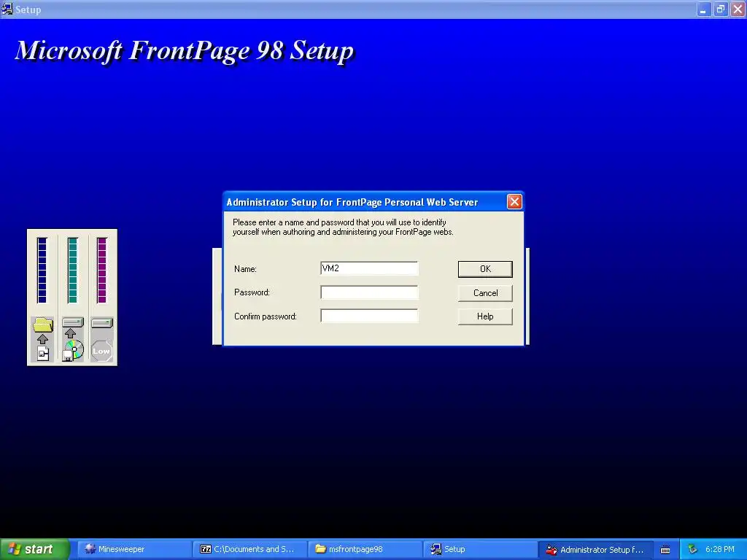Click the Confirm password: label
Image resolution: width=747 pixels, height=560 pixels.
266,316
